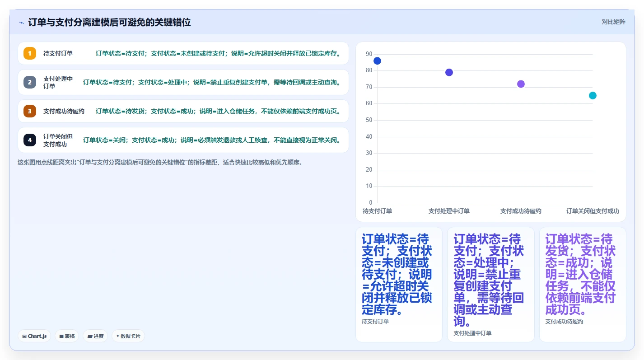Click the caption 支付成功待履约 under purple card
644x360 pixels.
(x=564, y=322)
